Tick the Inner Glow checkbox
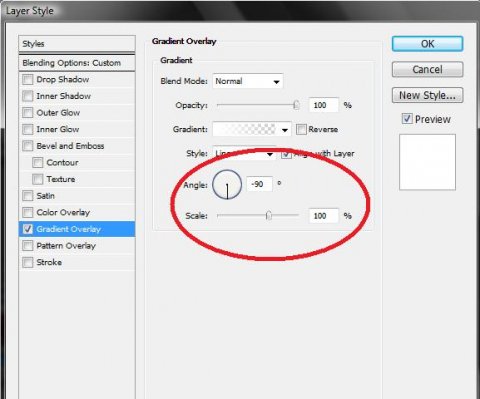 pyautogui.click(x=28, y=129)
